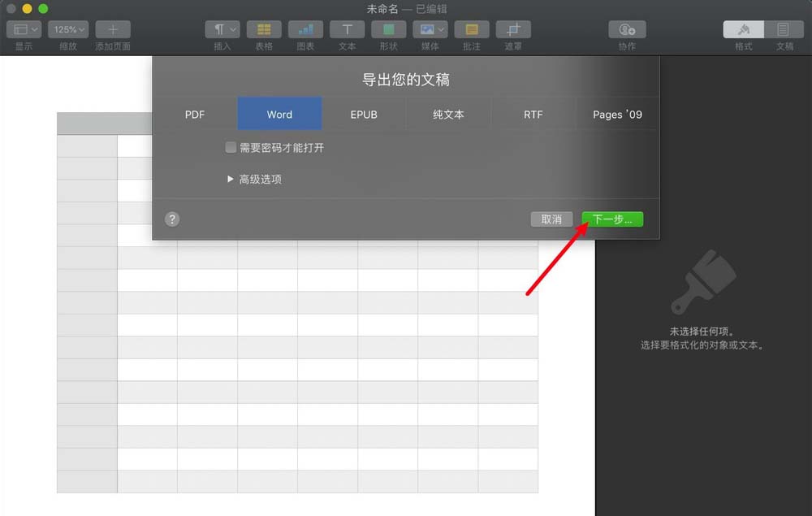
Task: Click the green fullscreen window button
Action: (43, 8)
